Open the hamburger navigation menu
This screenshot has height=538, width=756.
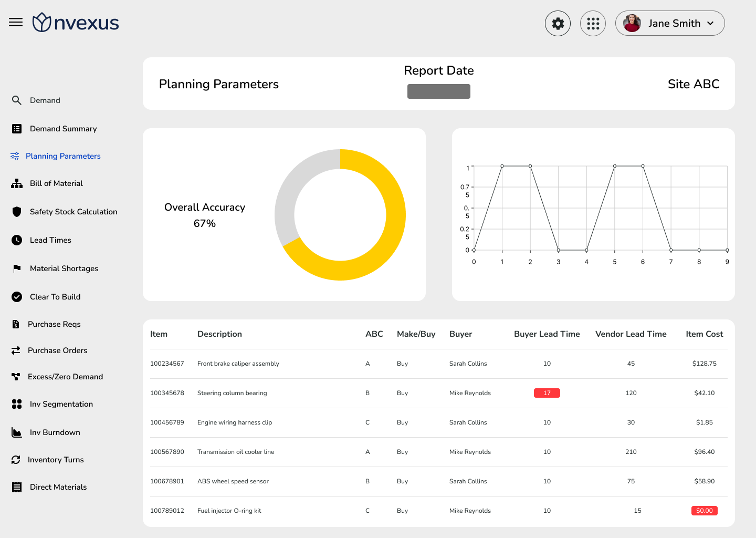[x=16, y=22]
